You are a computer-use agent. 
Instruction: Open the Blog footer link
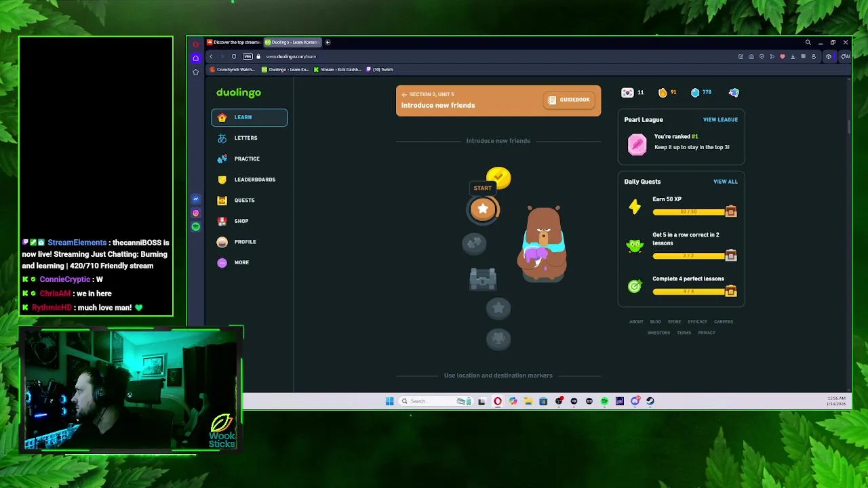click(655, 322)
